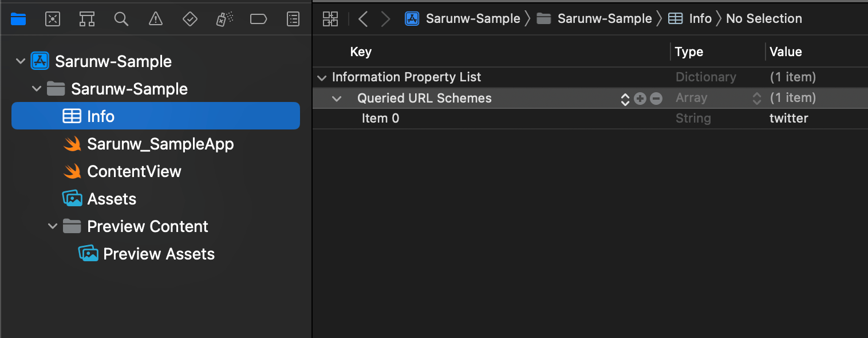Screen dimensions: 868x338
Task: Select ContentView swift file
Action: [x=134, y=171]
